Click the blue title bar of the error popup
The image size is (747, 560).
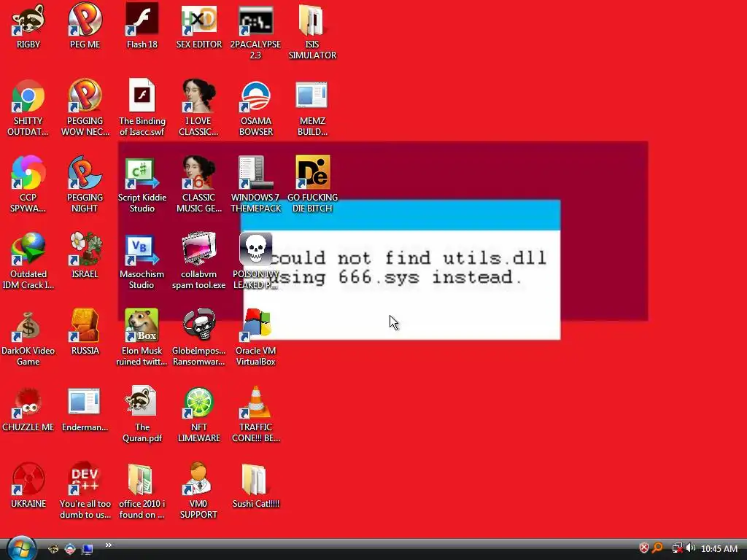(x=400, y=216)
